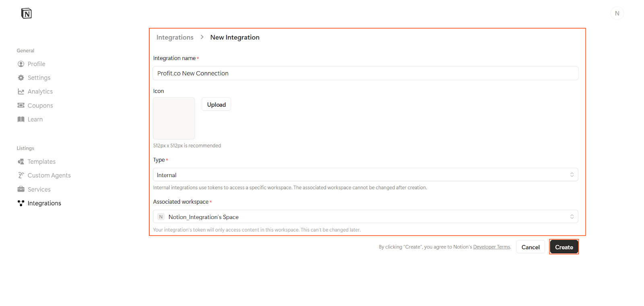Click the General section heading
644x306 pixels.
25,51
